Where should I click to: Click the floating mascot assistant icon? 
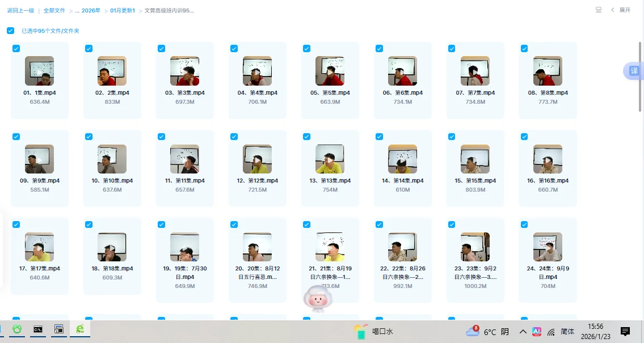tap(318, 299)
